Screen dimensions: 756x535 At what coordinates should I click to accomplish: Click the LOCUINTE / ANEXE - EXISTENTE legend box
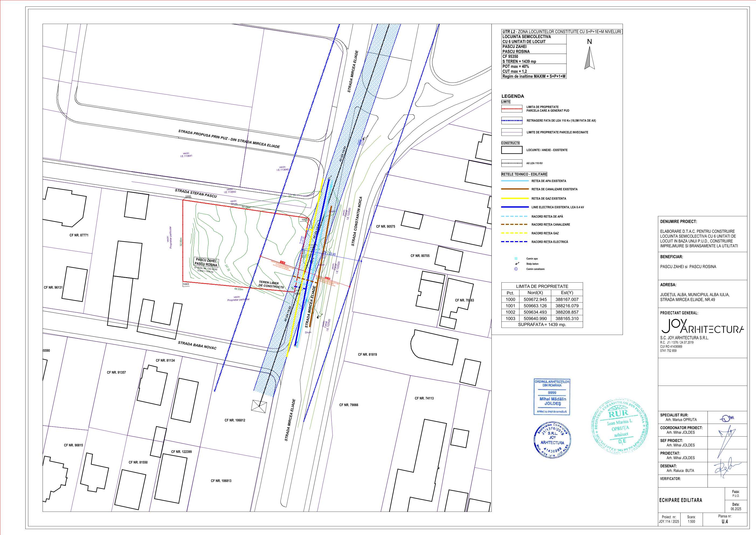(512, 150)
